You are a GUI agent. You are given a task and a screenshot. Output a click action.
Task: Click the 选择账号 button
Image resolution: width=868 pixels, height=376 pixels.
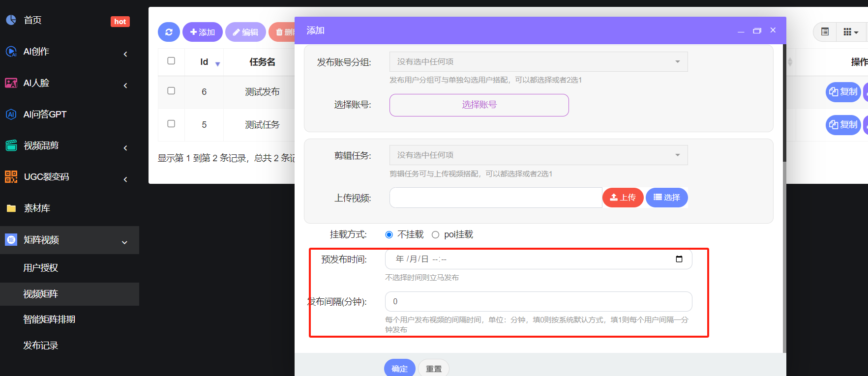tap(479, 105)
